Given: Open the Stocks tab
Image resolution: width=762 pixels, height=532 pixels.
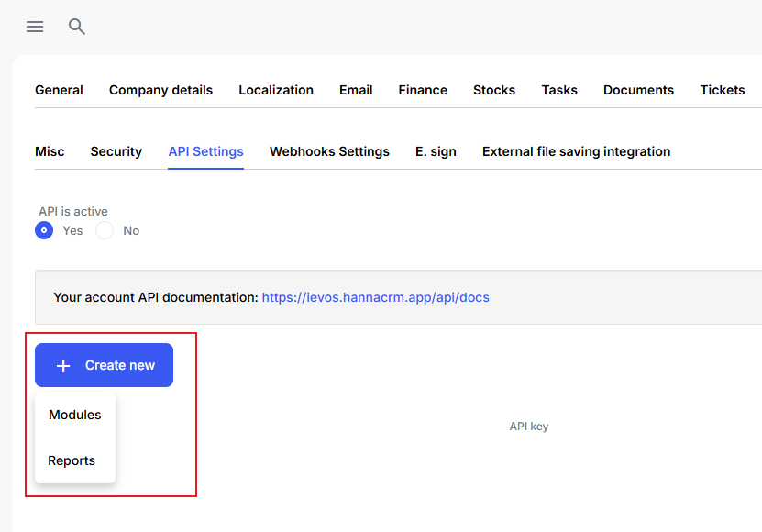Looking at the screenshot, I should (x=494, y=90).
